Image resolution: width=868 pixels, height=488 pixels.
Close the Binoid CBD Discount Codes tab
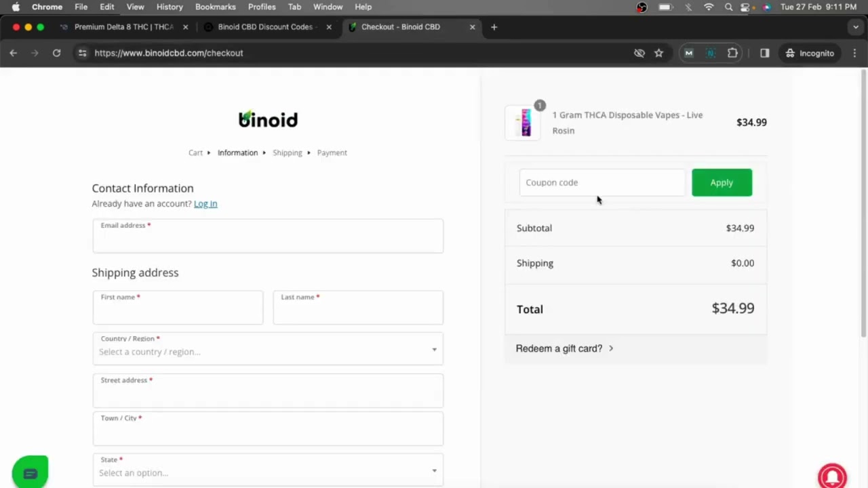click(x=329, y=27)
